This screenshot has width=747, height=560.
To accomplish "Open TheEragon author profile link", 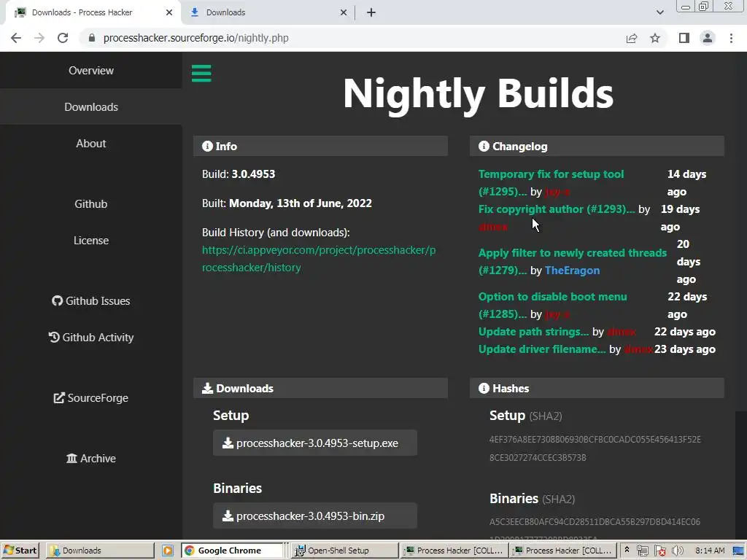I will [572, 271].
